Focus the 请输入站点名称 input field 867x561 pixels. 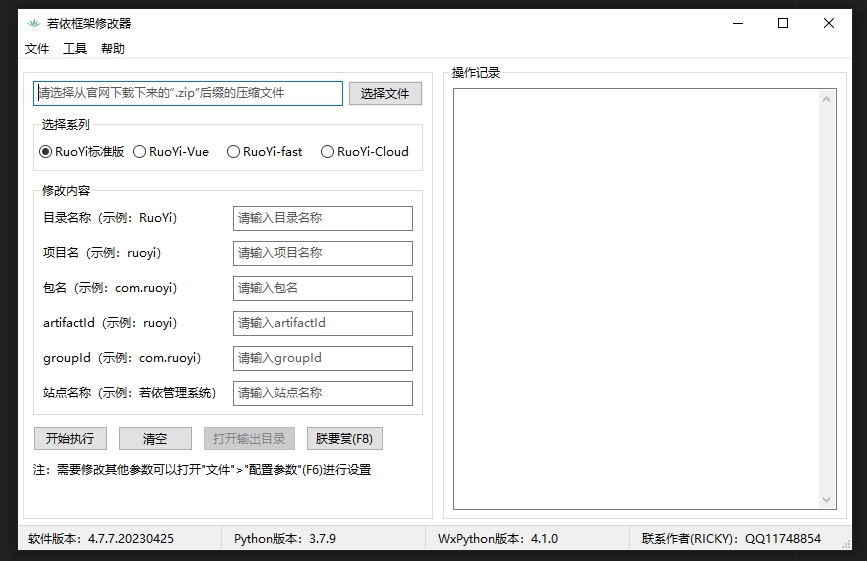[323, 393]
